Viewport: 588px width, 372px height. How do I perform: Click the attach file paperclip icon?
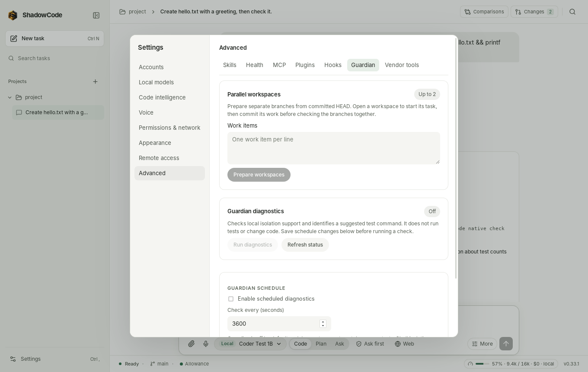tap(191, 344)
